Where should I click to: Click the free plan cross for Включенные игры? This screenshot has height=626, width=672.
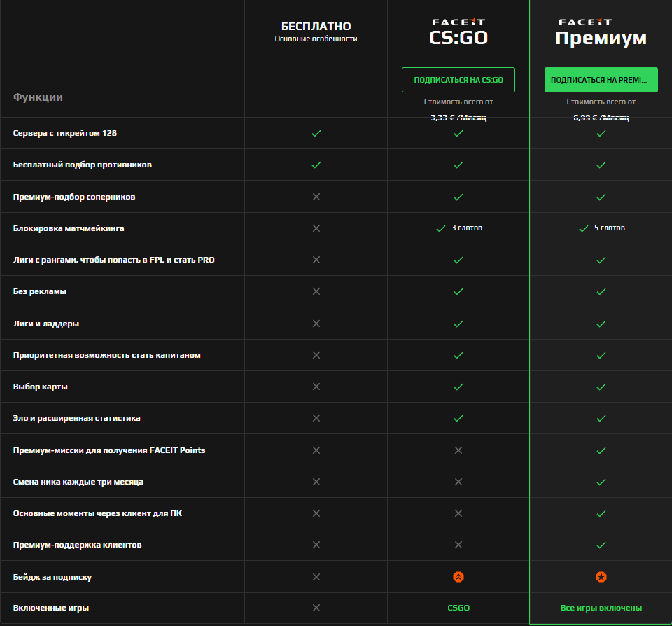pos(316,608)
